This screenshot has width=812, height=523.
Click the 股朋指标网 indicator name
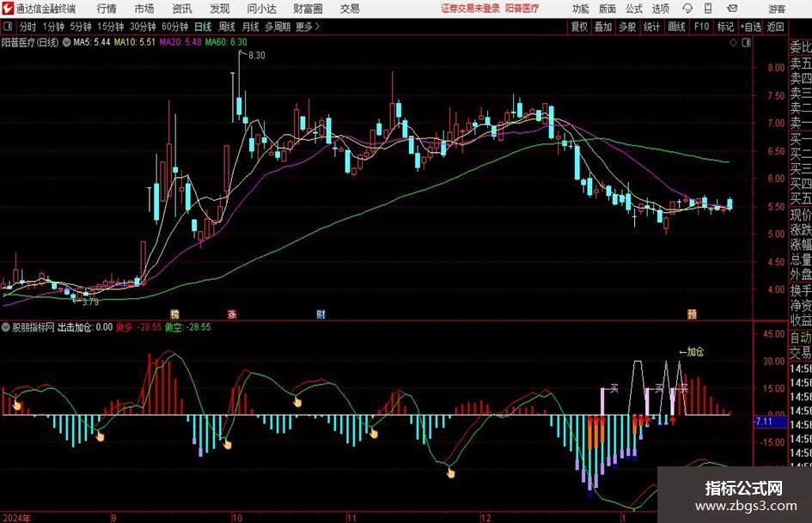click(x=34, y=327)
